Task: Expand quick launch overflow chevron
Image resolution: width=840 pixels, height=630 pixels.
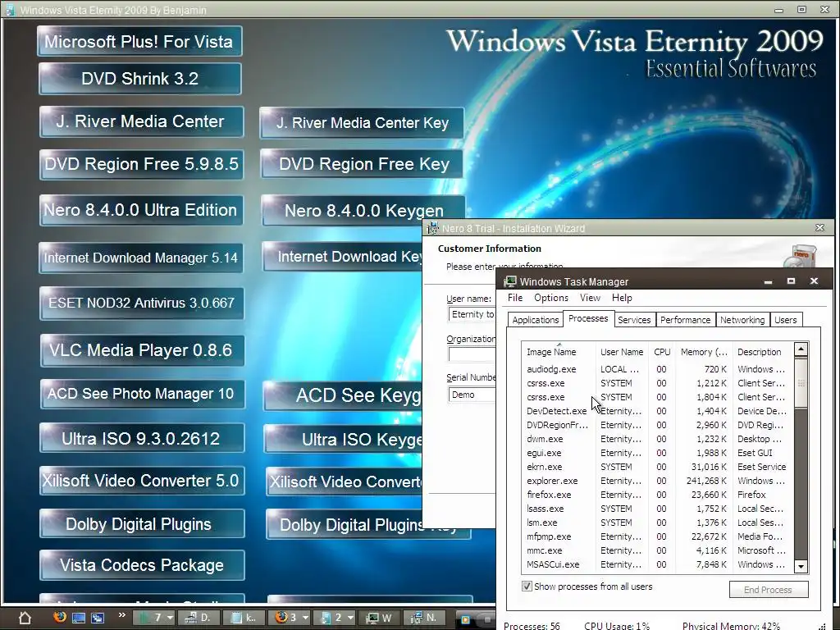Action: pyautogui.click(x=121, y=614)
